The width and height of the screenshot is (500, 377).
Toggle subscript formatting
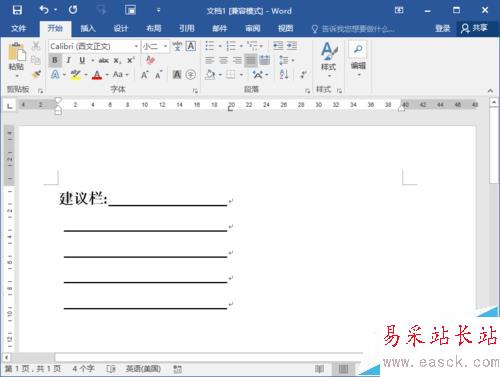click(x=117, y=61)
